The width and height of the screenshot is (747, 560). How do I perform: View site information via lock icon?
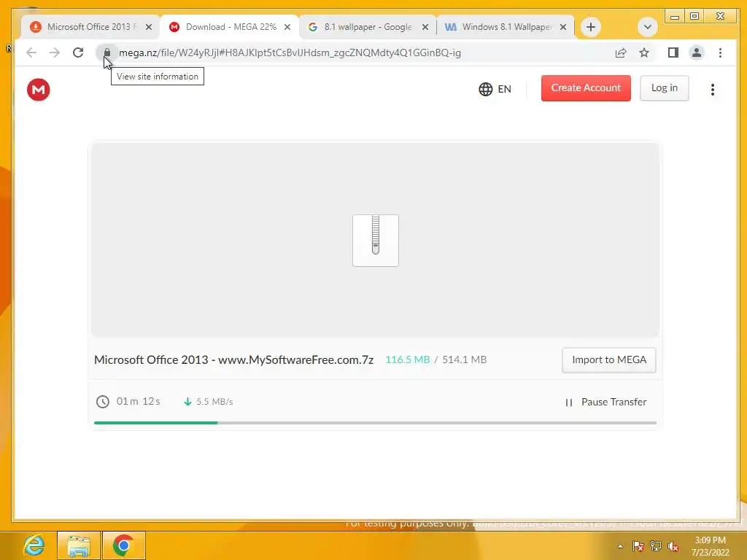coord(107,52)
